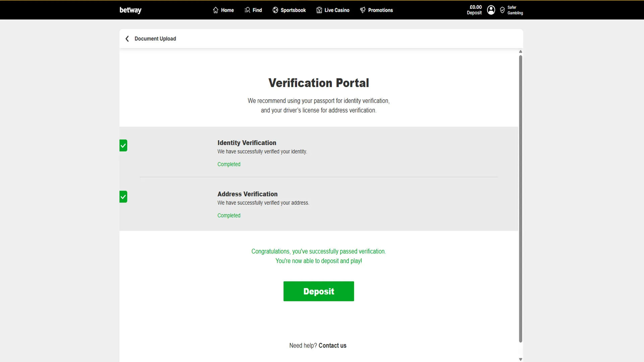
Task: Select the Home icon in the navigation
Action: click(215, 10)
